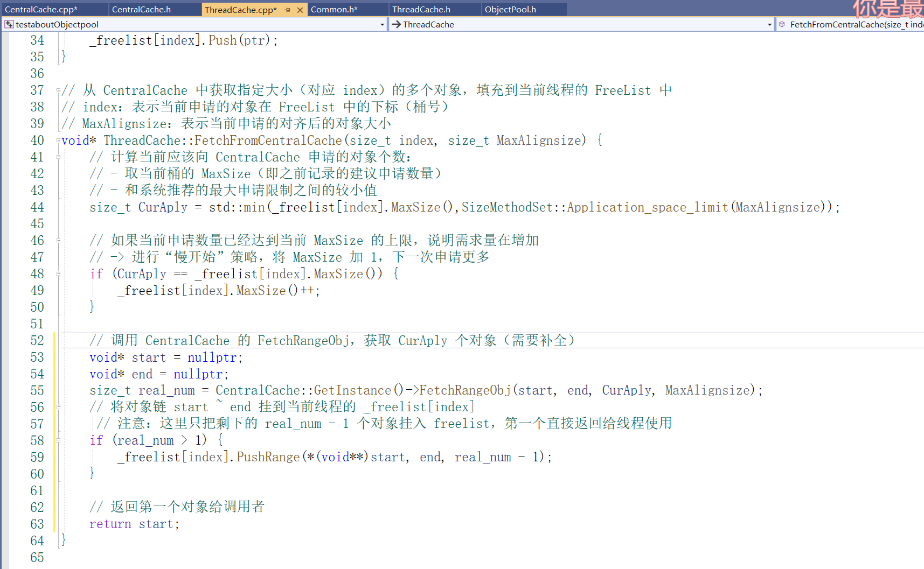Collapse the if block at line 58
The width and height of the screenshot is (924, 569).
(x=58, y=440)
